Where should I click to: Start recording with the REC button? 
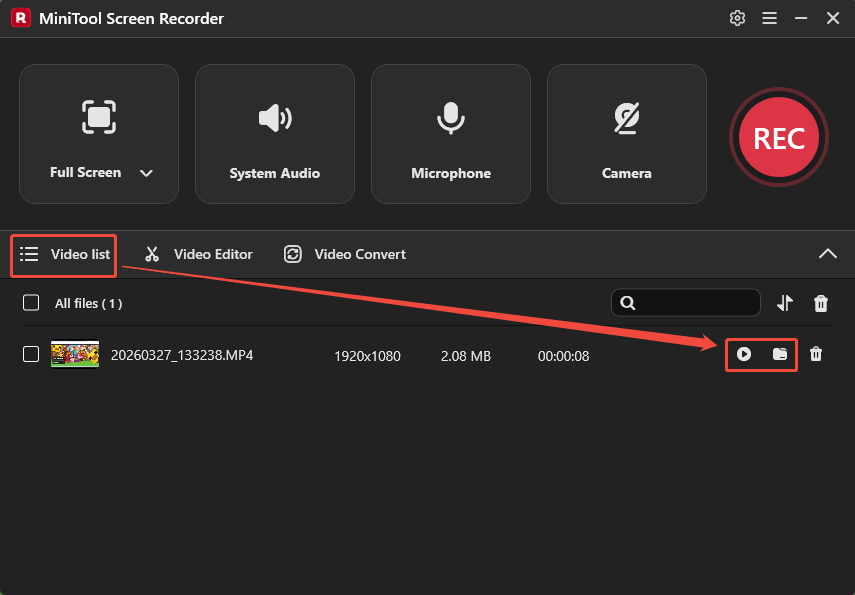[778, 137]
